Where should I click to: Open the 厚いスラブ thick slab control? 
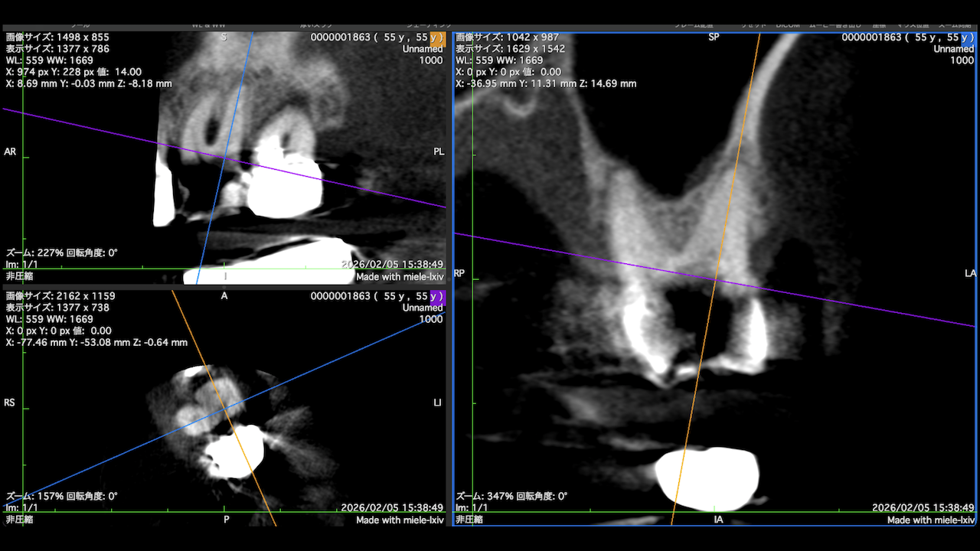coord(315,25)
